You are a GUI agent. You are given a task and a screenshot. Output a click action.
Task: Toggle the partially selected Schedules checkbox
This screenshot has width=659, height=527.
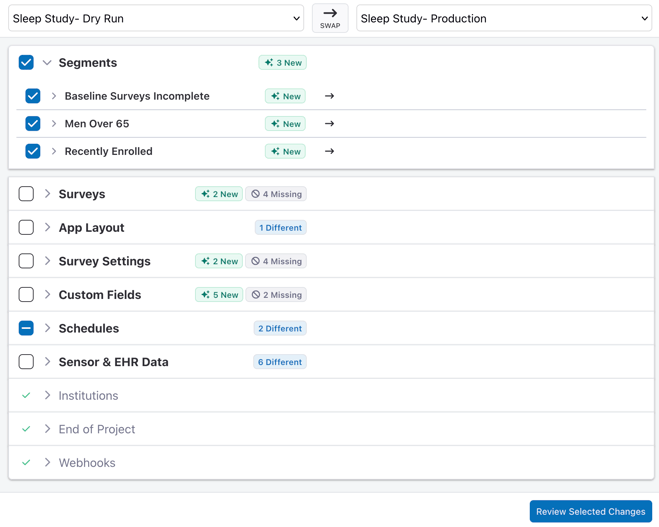coord(26,328)
